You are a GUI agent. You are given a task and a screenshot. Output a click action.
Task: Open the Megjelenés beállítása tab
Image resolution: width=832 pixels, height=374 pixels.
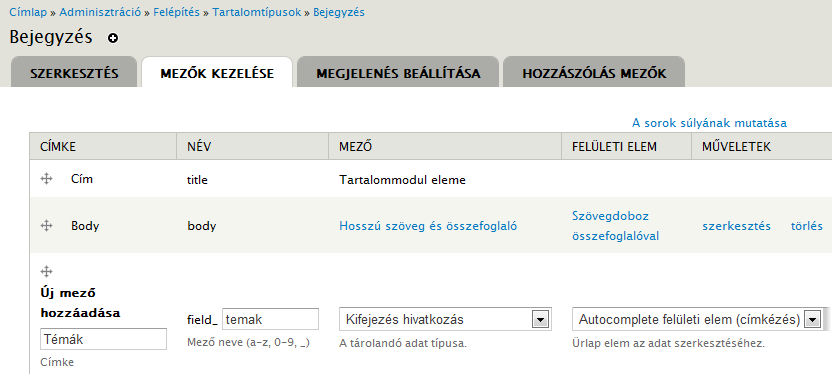point(398,73)
